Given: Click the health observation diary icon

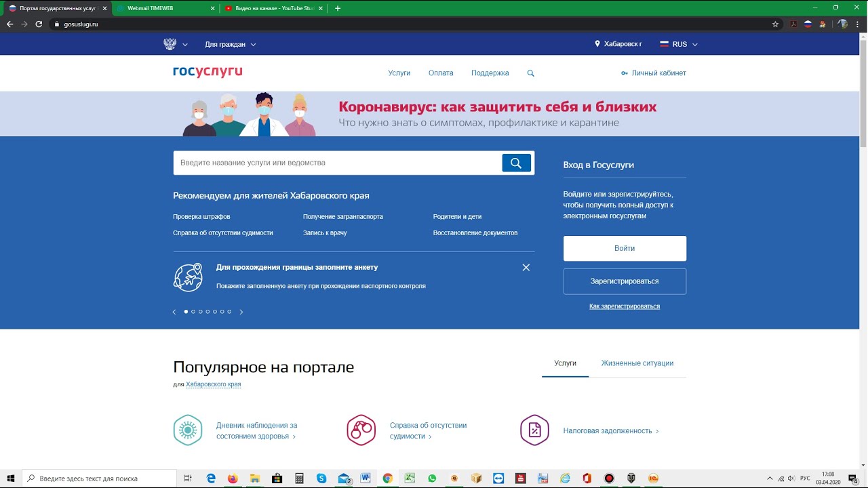Looking at the screenshot, I should tap(188, 430).
